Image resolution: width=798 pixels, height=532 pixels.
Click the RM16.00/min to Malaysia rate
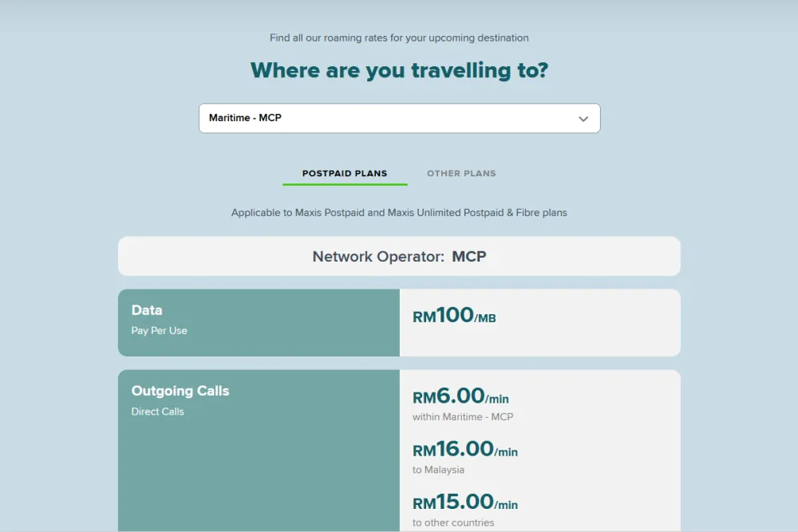[x=465, y=449]
